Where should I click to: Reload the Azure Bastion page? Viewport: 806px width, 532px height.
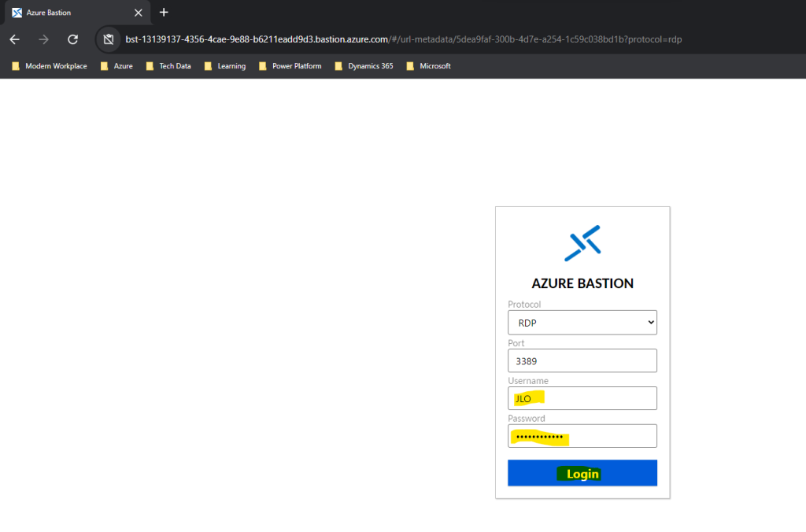73,39
